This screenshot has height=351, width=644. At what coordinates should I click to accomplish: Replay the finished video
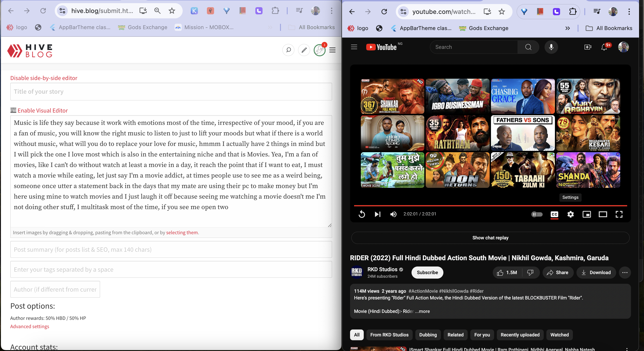click(x=362, y=214)
